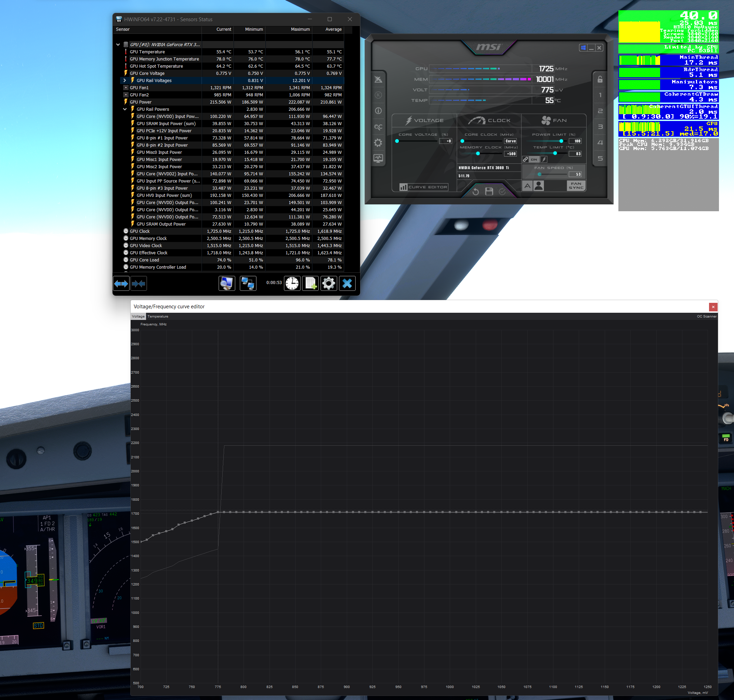Select the Voltage tab in curve editor
734x700 pixels.
coord(138,317)
